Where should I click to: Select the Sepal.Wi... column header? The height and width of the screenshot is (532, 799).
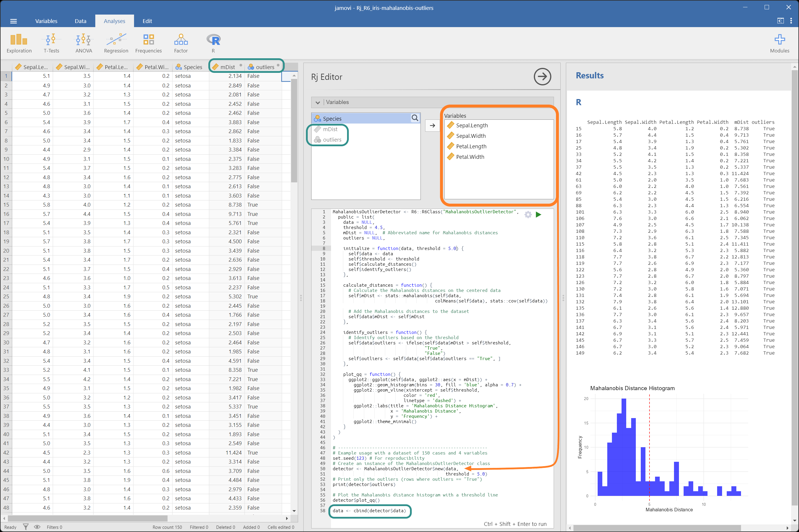coord(73,67)
